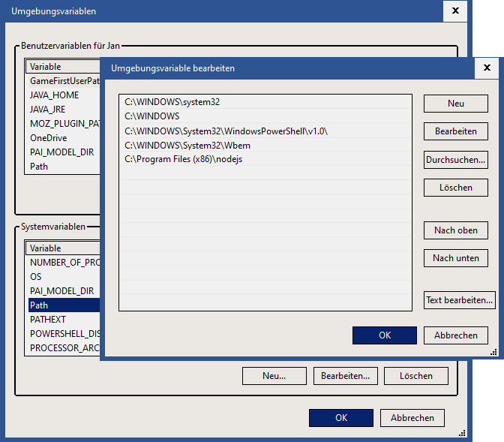Select the C:\WINDOWS path entry
This screenshot has width=504, height=442.
coord(151,116)
